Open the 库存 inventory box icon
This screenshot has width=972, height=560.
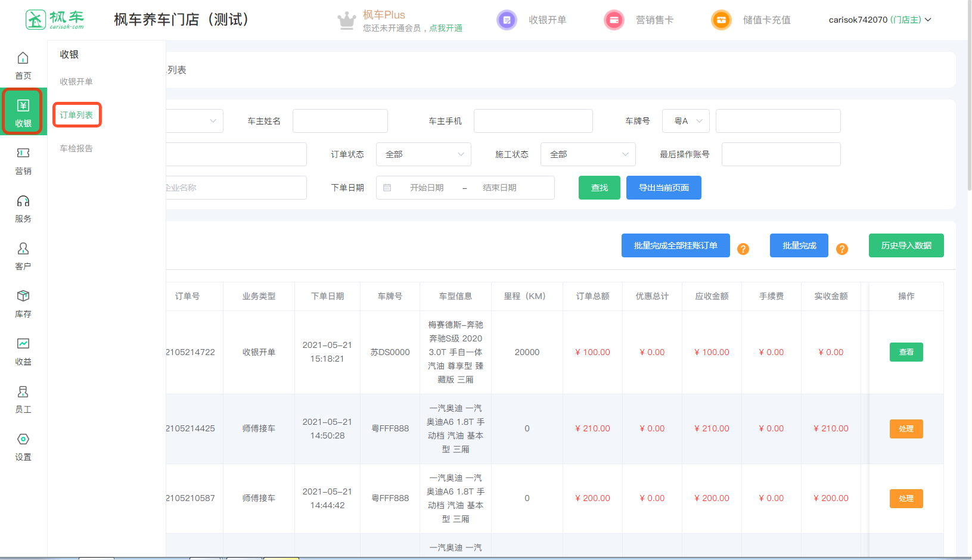coord(23,297)
